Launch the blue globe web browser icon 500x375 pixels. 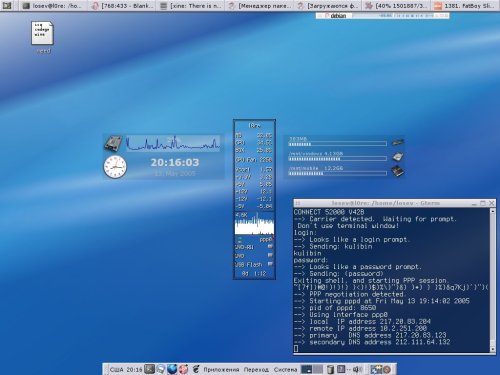(x=172, y=369)
